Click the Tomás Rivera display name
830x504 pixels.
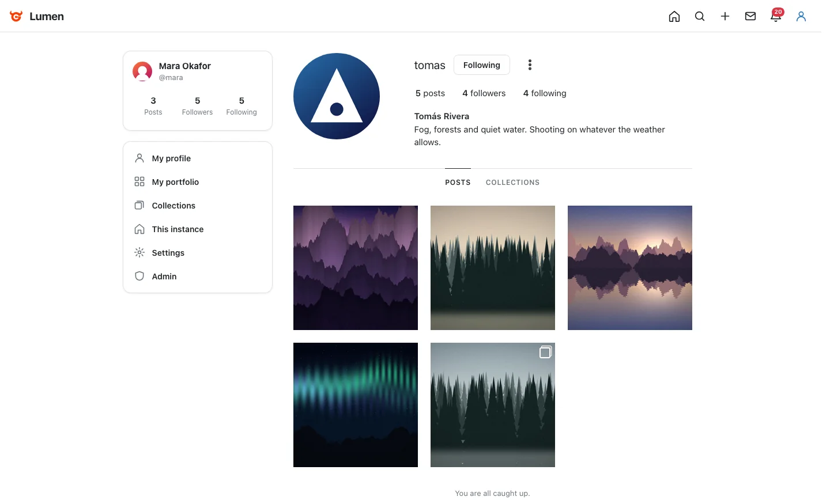pos(442,116)
